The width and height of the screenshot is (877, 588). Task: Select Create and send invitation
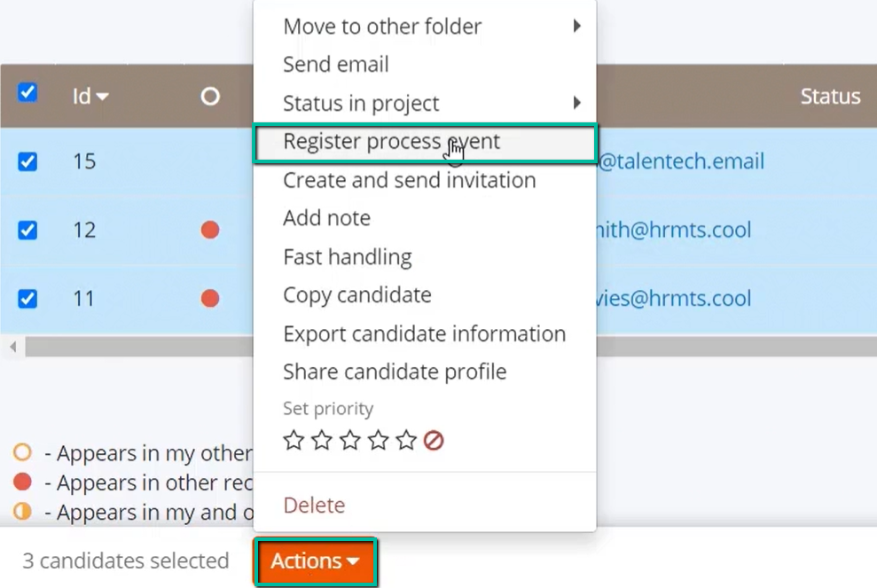click(x=410, y=180)
